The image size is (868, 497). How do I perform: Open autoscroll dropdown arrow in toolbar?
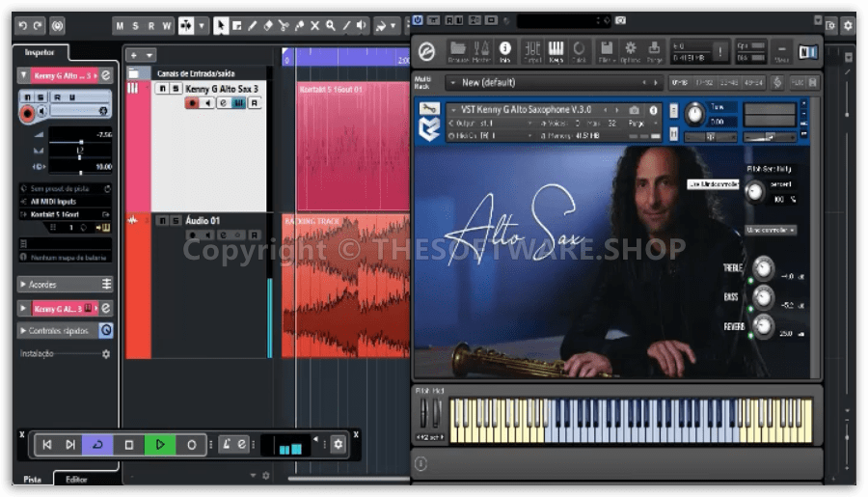[x=202, y=25]
